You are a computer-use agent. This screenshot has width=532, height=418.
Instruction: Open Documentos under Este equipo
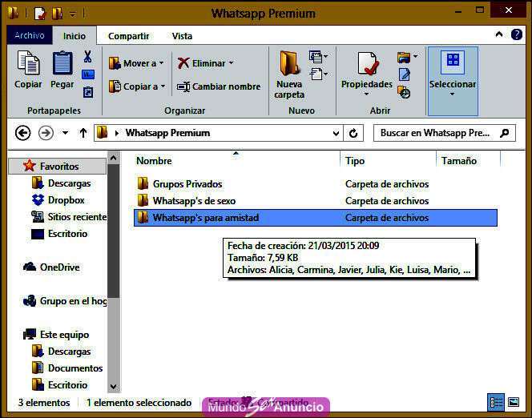(x=67, y=368)
